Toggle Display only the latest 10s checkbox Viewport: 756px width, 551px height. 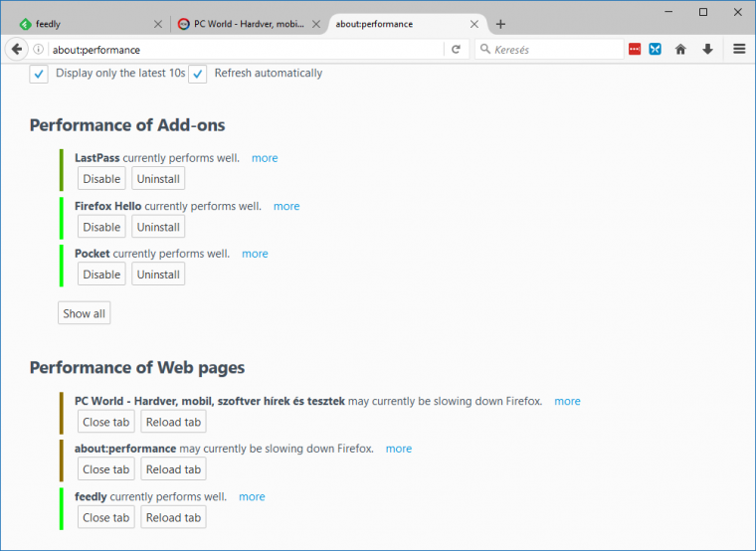[39, 75]
